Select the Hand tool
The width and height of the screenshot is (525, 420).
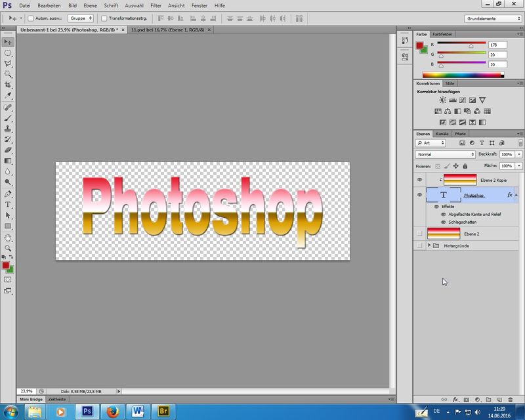tap(8, 238)
